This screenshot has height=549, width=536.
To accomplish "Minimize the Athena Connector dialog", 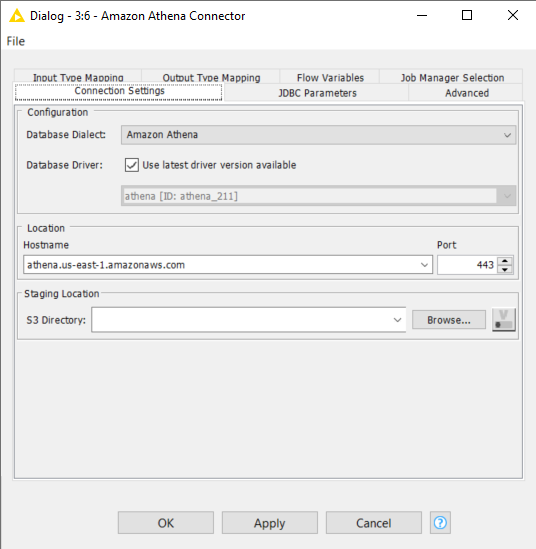I will pos(422,15).
